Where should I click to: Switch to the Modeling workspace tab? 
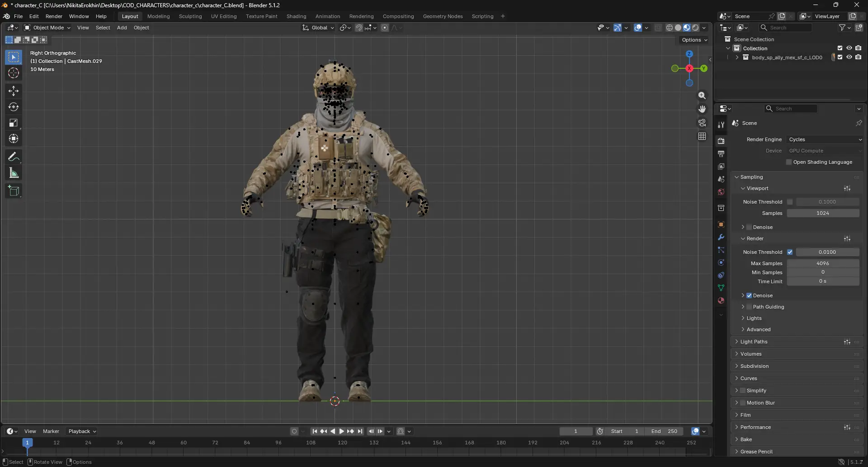pyautogui.click(x=159, y=16)
